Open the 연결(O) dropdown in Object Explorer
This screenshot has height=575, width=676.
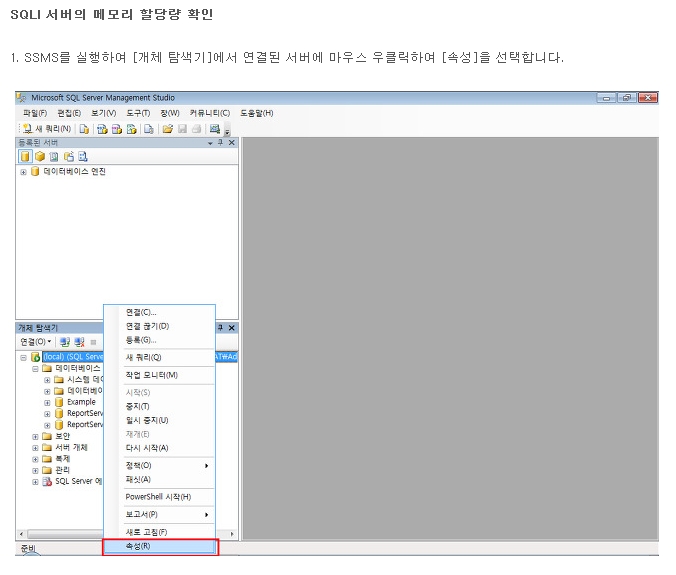(36, 342)
